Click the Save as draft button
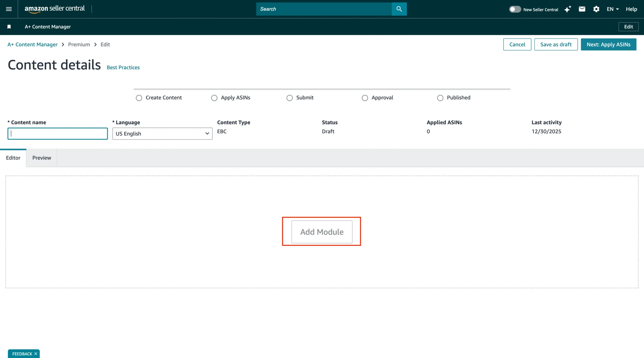Screen dimensions: 644x358 pyautogui.click(x=556, y=44)
